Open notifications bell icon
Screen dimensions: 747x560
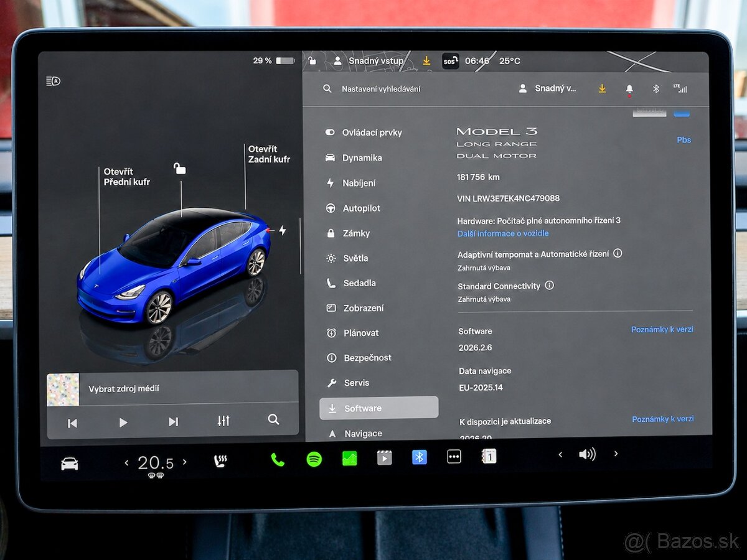(629, 90)
